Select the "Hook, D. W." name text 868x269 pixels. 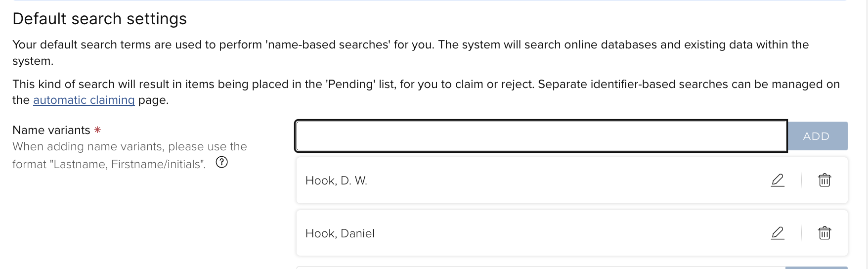click(336, 180)
